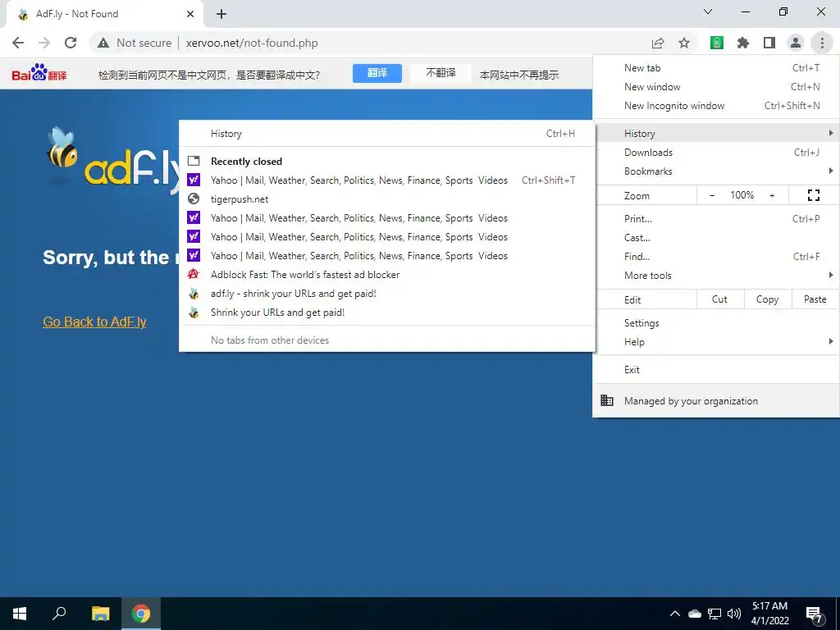
Task: Choose Find... in the Chrome menu
Action: click(x=716, y=257)
